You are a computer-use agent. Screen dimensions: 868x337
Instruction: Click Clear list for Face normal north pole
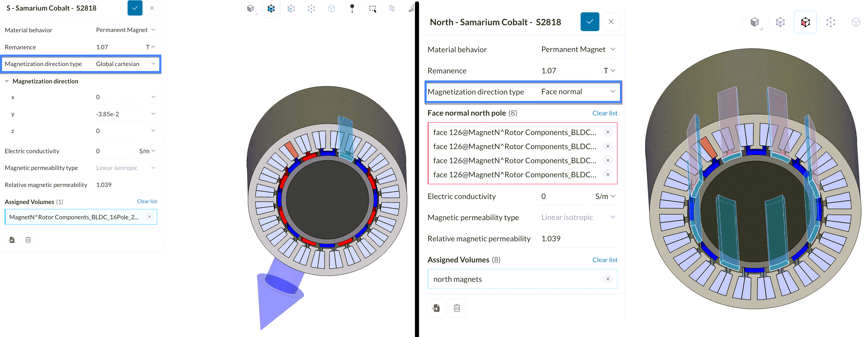604,113
